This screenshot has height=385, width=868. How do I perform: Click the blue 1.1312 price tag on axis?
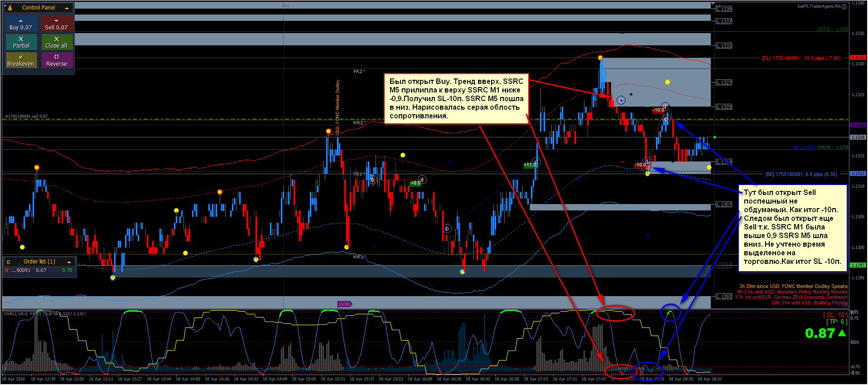coord(858,174)
